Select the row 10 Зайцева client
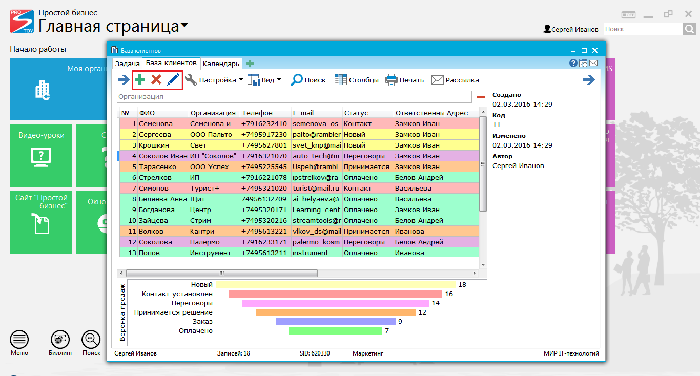Screen dimensions: 700x376 click(x=299, y=221)
